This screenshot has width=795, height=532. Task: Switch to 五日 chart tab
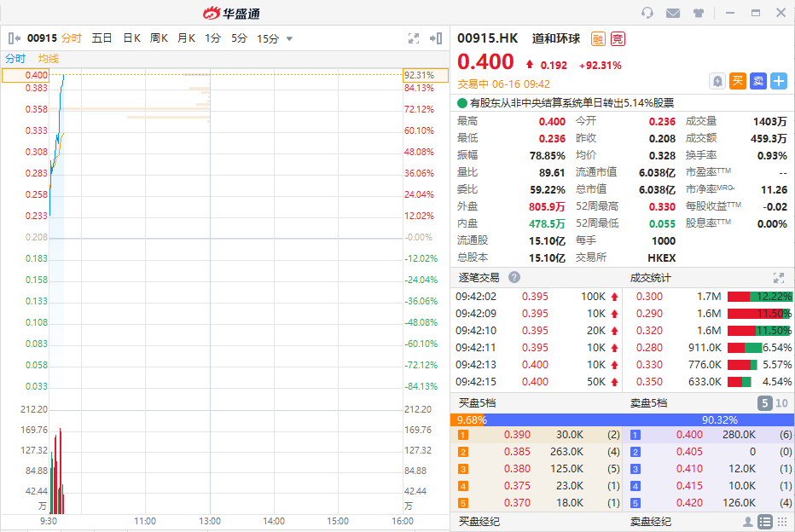pos(102,38)
